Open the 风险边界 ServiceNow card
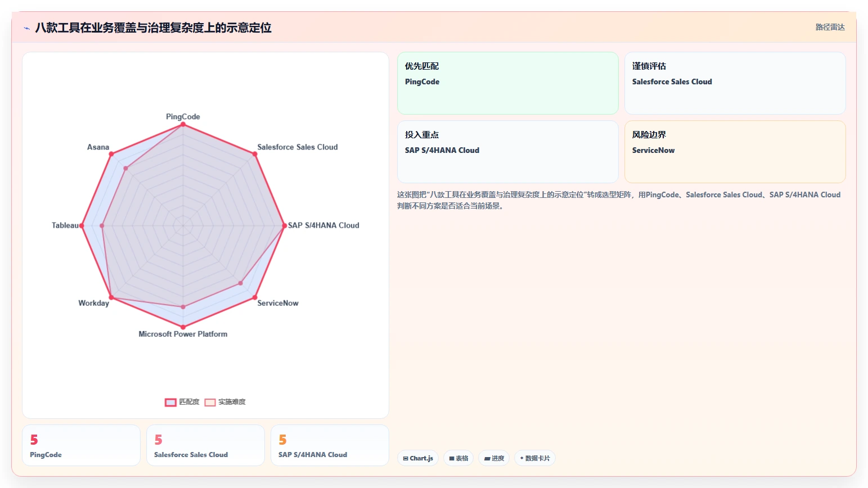 [735, 152]
